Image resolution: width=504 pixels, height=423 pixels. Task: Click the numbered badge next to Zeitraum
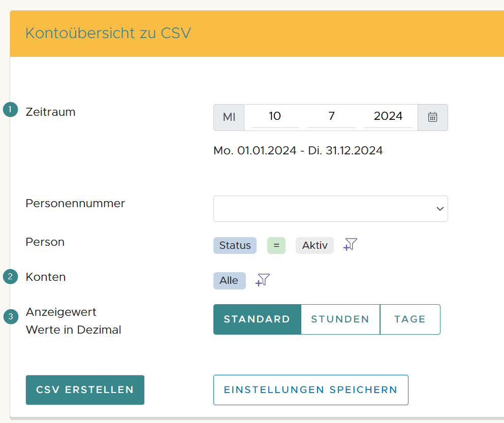(10, 109)
